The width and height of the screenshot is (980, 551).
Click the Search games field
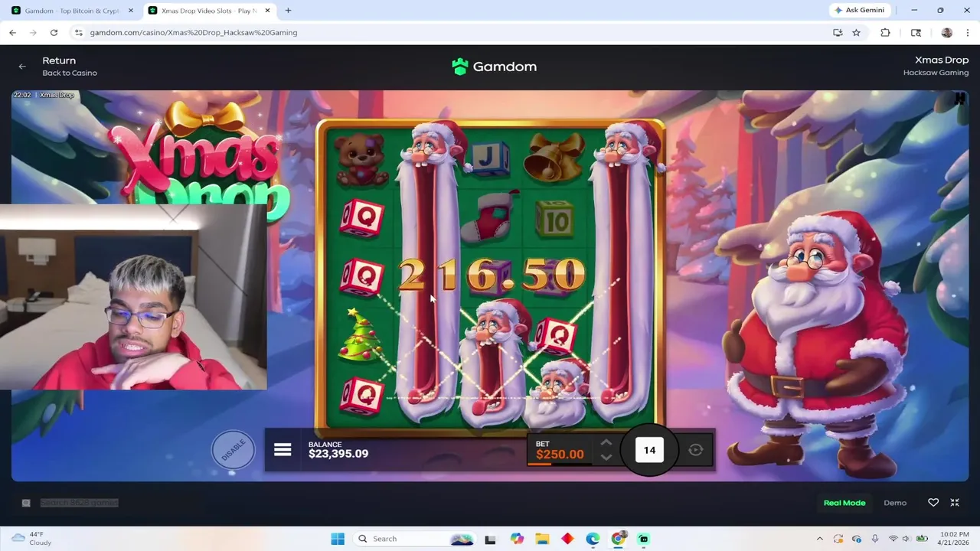[x=79, y=503]
